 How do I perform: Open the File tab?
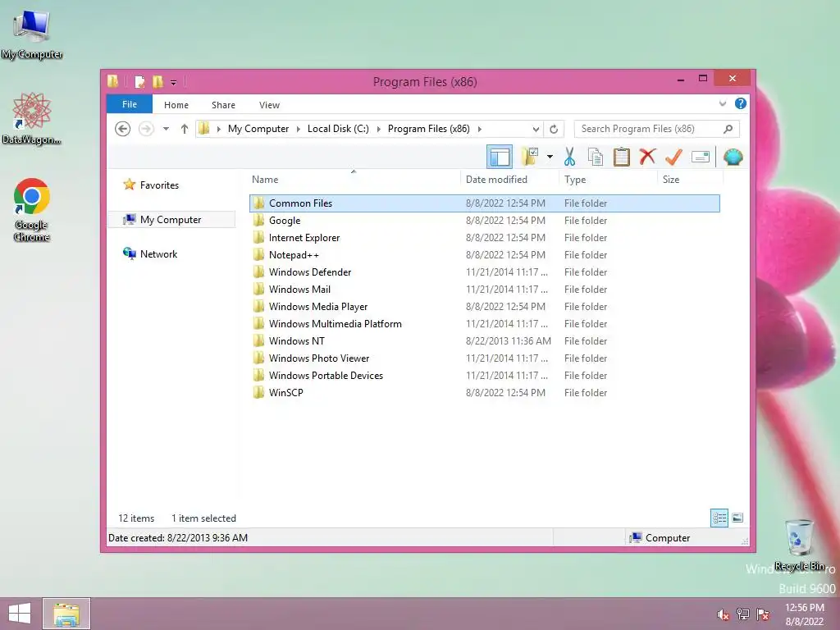click(130, 104)
